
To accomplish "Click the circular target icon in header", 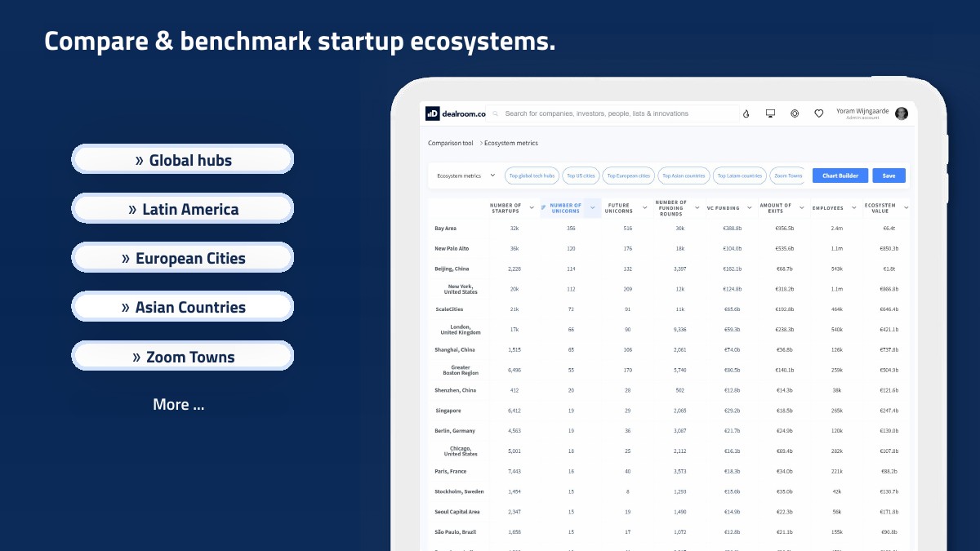I will pos(795,113).
